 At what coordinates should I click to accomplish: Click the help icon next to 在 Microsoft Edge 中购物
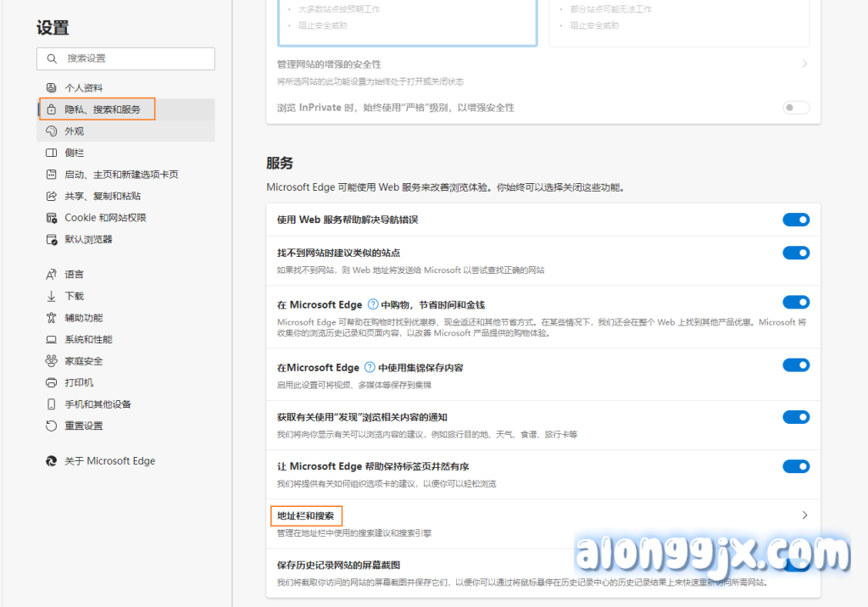tap(372, 304)
